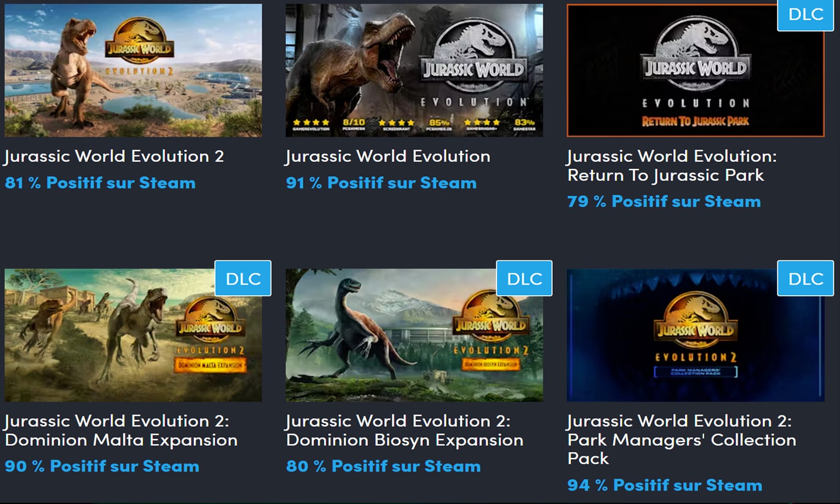Click the Park Managers' Collection Pack title
This screenshot has width=840, height=504.
(x=681, y=440)
